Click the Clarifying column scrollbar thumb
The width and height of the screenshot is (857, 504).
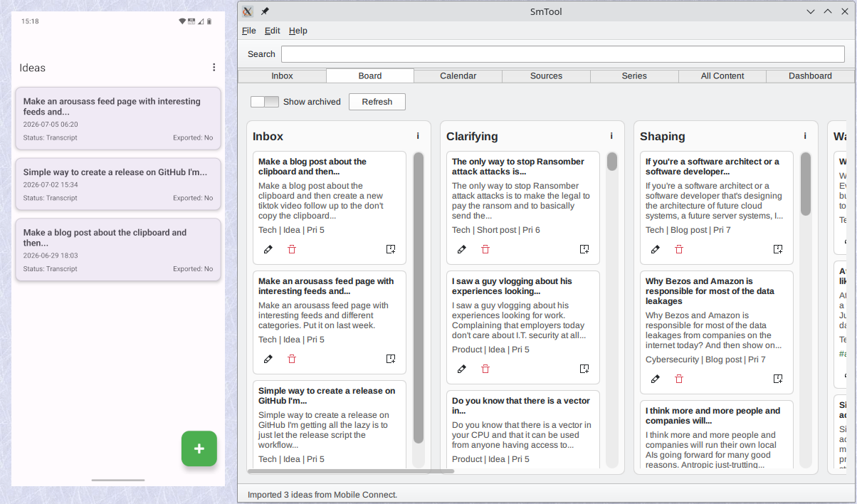(x=612, y=162)
